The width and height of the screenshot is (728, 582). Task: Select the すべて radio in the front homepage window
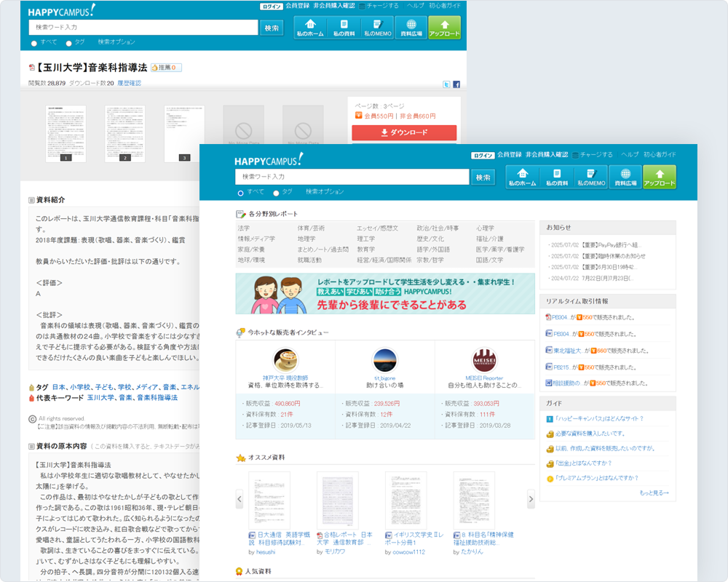[x=241, y=193]
